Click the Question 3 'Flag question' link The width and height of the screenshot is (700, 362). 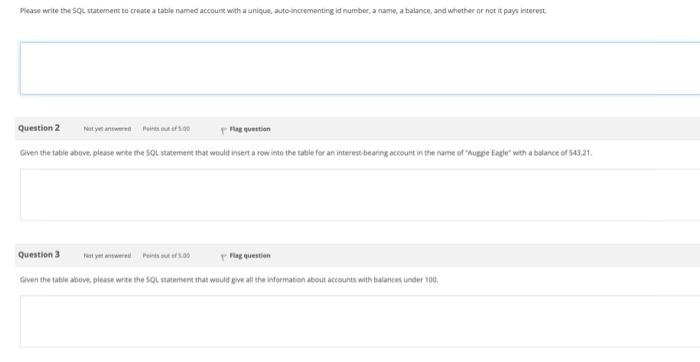pos(250,256)
